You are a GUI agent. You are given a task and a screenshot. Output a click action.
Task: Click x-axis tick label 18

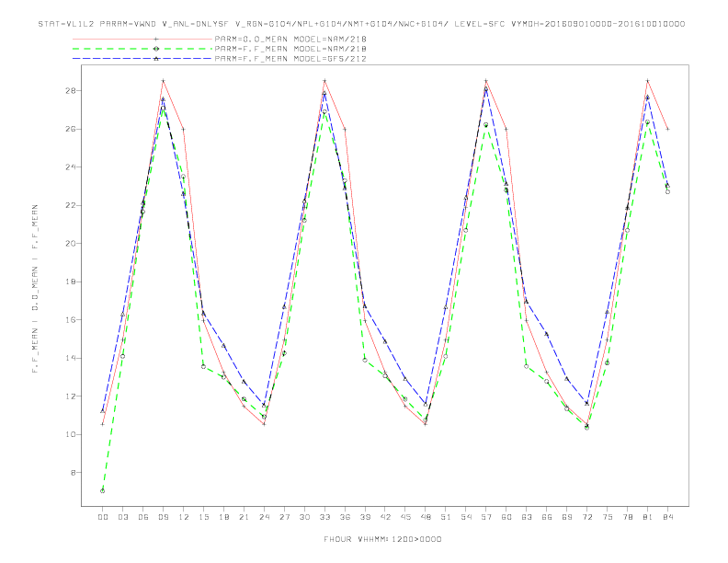tap(223, 517)
